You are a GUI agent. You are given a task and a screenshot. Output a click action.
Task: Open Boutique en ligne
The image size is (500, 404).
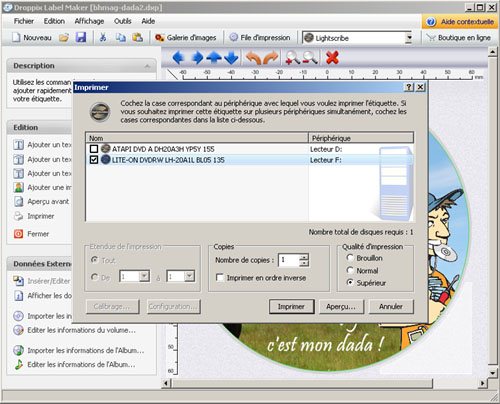(458, 38)
